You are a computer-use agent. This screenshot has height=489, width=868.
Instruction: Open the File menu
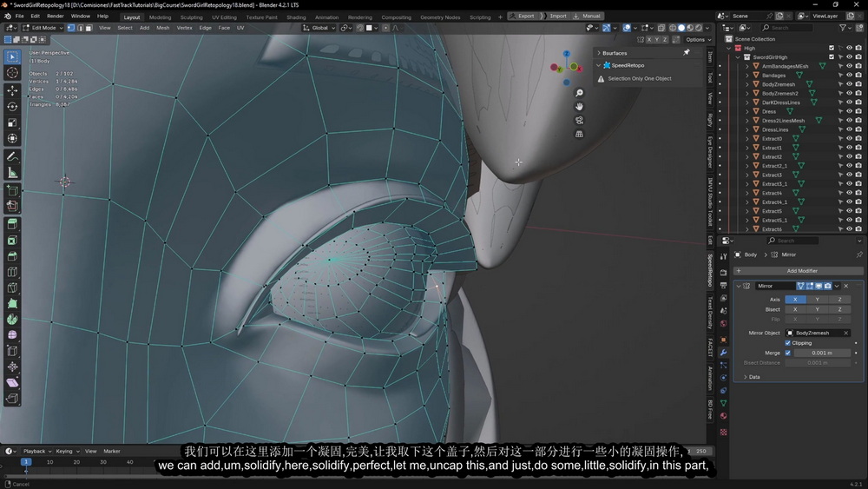pos(19,16)
